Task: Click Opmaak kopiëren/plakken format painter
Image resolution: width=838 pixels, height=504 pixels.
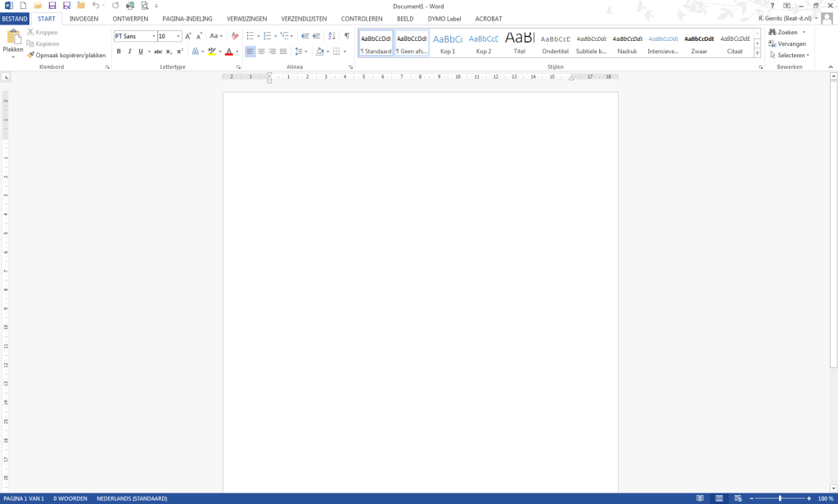Action: click(x=66, y=55)
